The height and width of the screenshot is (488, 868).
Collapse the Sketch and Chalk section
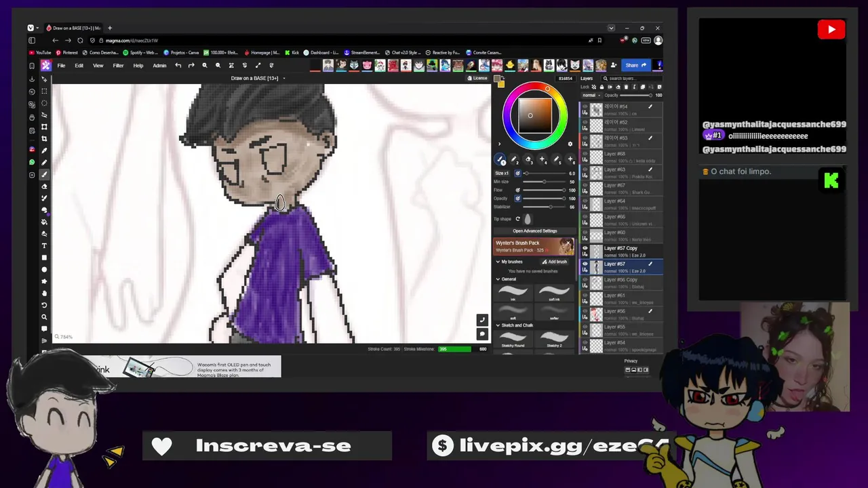498,325
